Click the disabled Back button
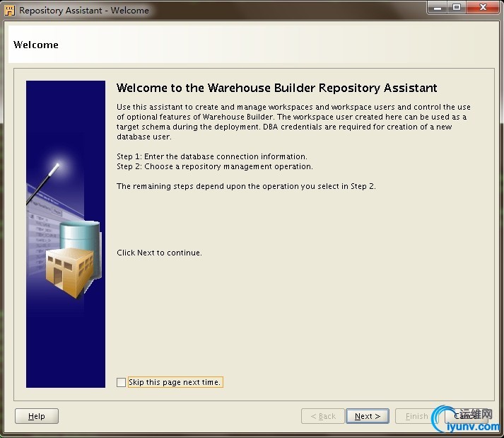504x438 pixels. 323,416
